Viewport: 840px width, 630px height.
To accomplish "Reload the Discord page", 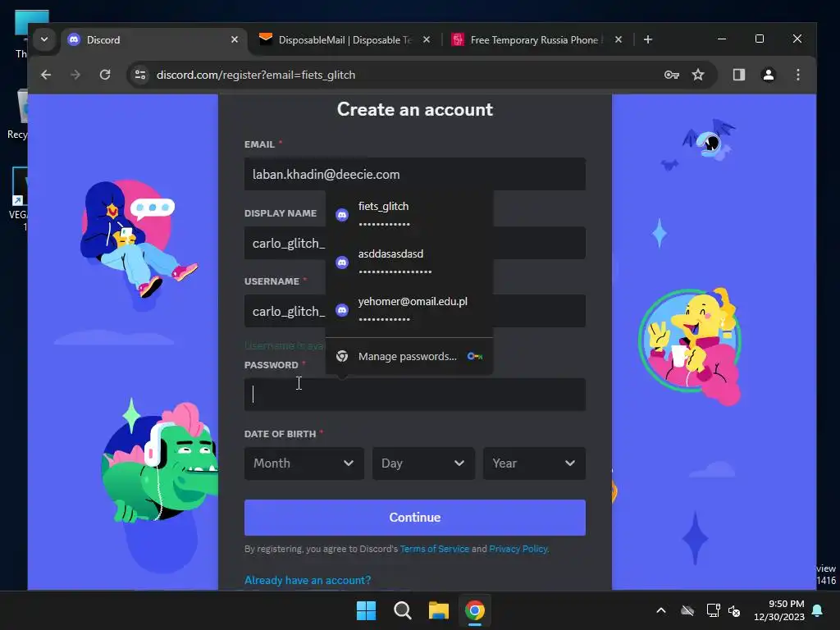I will pyautogui.click(x=105, y=75).
